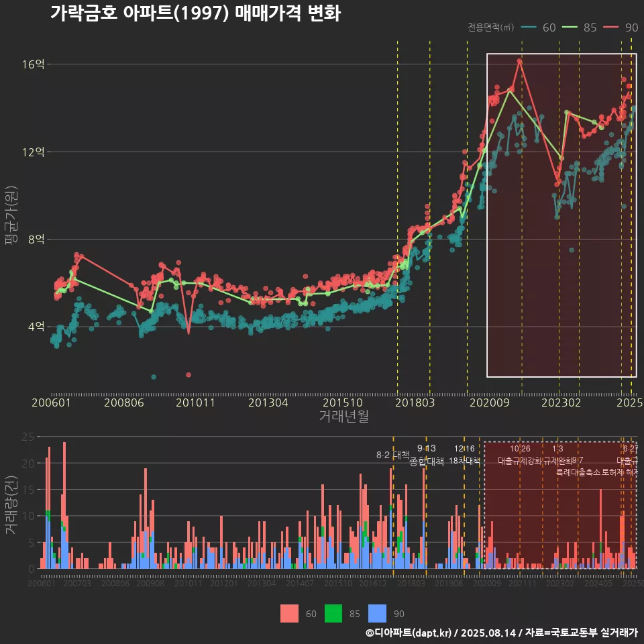This screenshot has height=644, width=644.
Task: Click 202111 on the volume chart axis
Action: coord(523,583)
